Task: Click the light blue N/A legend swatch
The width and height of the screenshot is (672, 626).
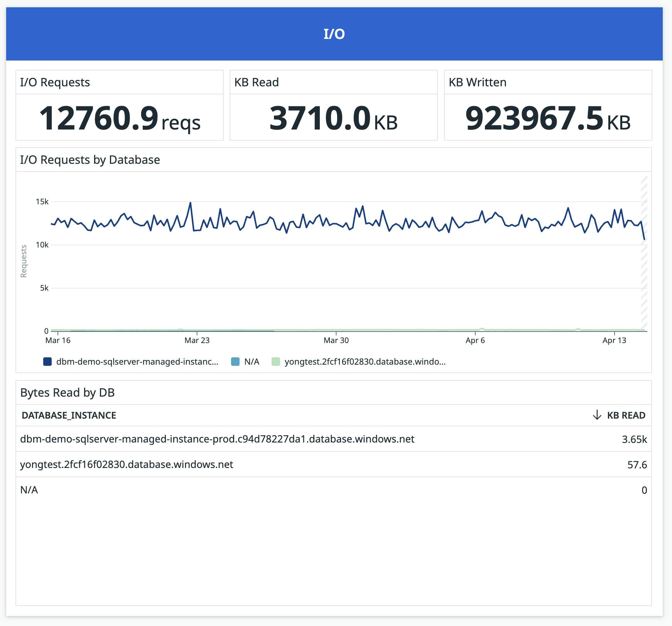Action: (235, 362)
